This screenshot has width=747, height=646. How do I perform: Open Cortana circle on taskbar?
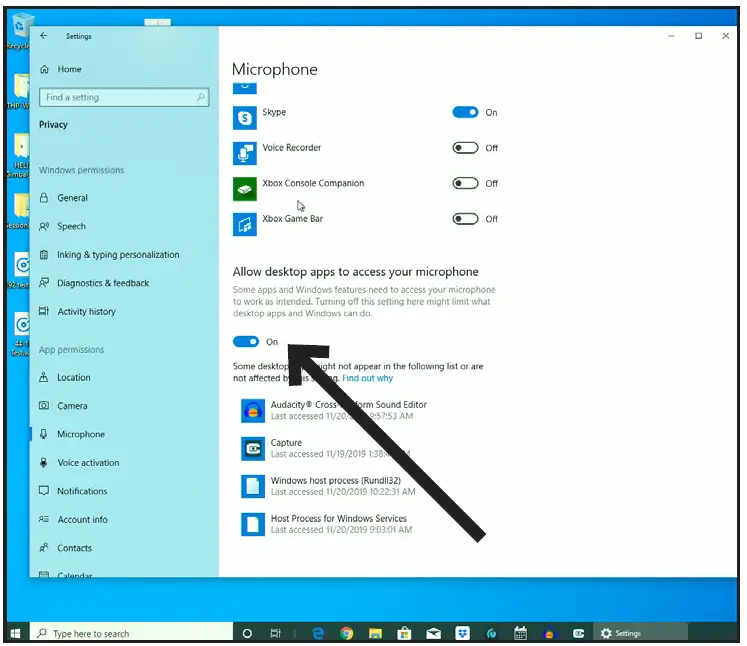[x=247, y=633]
